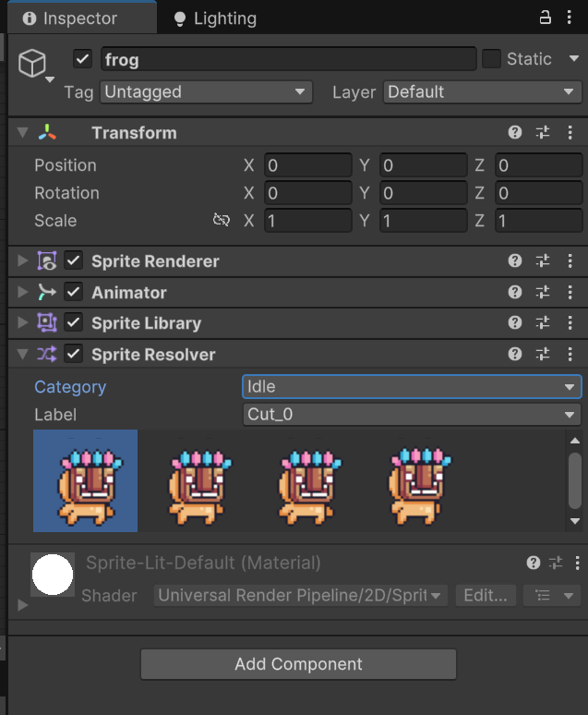Viewport: 588px width, 715px height.
Task: Click the Rotation X field
Action: [308, 193]
